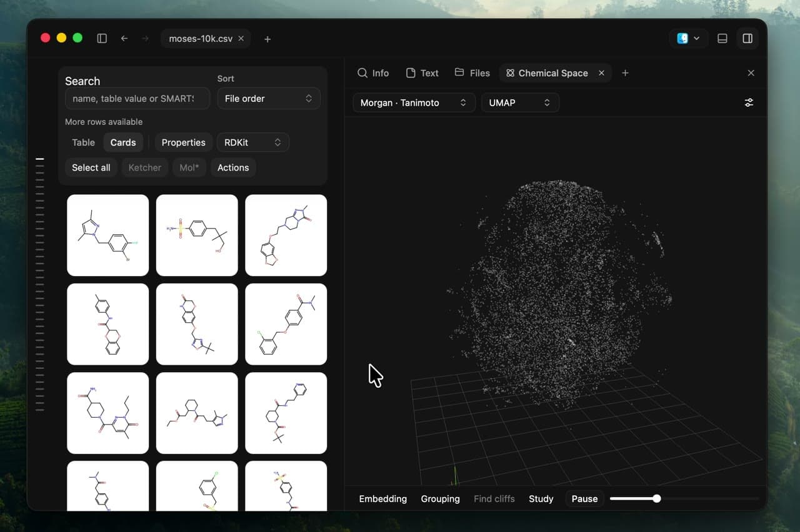Select the Boc piperidine pyridine amide card
800x532 pixels.
286,413
